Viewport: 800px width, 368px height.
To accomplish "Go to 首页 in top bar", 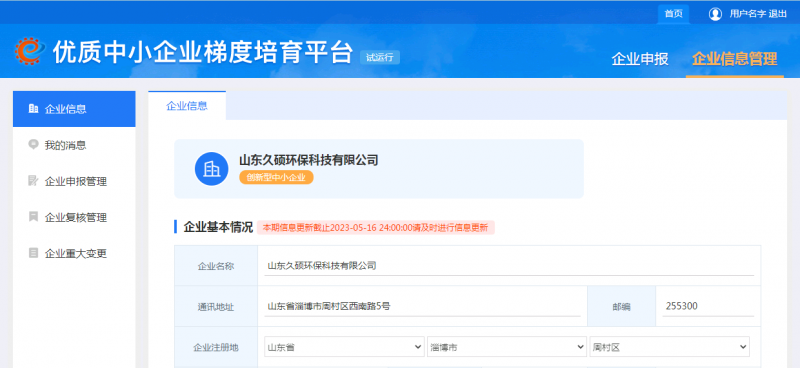I will coord(673,14).
